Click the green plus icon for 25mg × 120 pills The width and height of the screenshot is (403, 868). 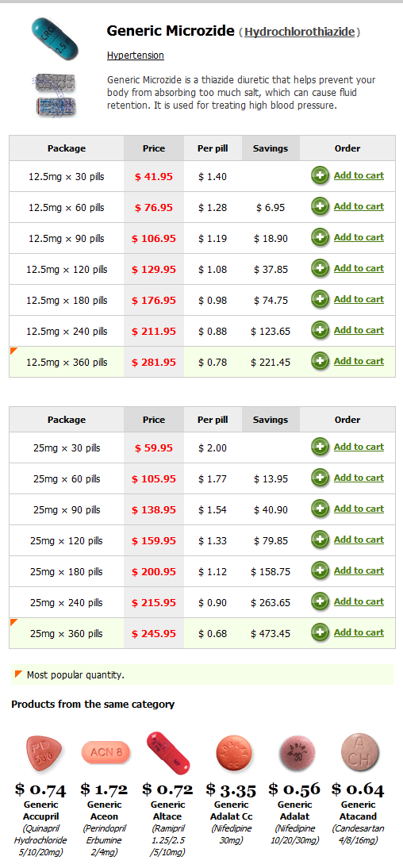[x=320, y=540]
